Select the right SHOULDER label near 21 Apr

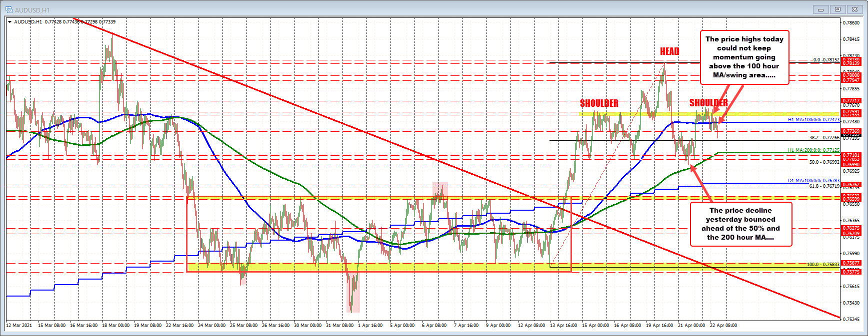click(708, 103)
